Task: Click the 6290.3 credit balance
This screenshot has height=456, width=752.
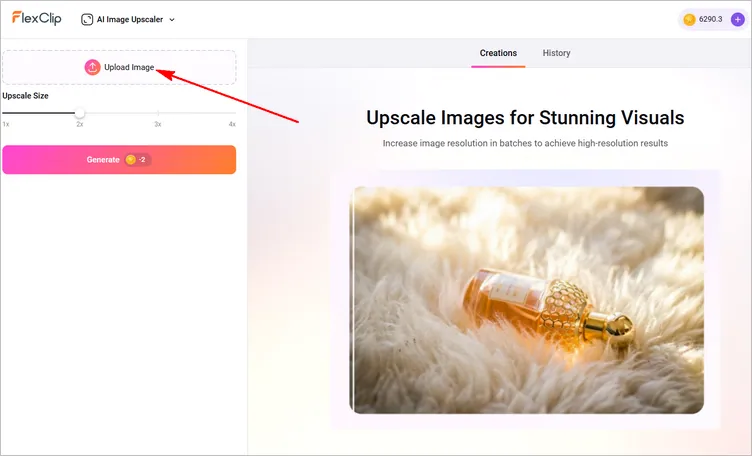Action: click(x=710, y=19)
